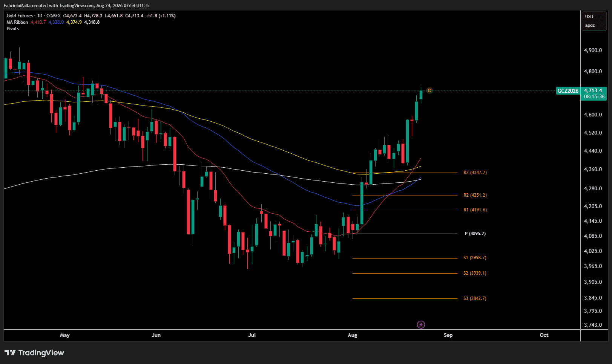Image resolution: width=612 pixels, height=364 pixels.
Task: Click the May label on the time axis
Action: [x=65, y=335]
